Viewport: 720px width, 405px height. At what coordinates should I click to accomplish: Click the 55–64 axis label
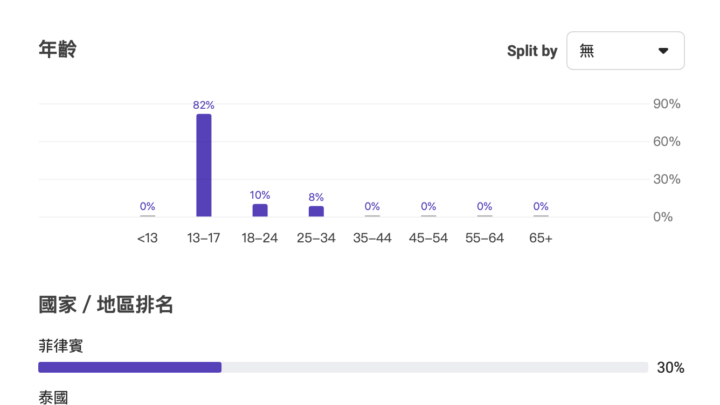484,238
